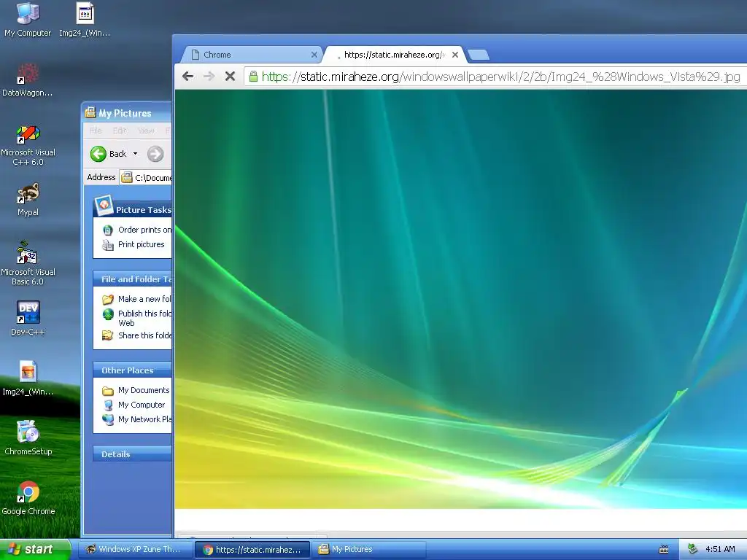Click the Vista wallpaper image in Chrome
Screen dimensions: 747x560
[461, 299]
